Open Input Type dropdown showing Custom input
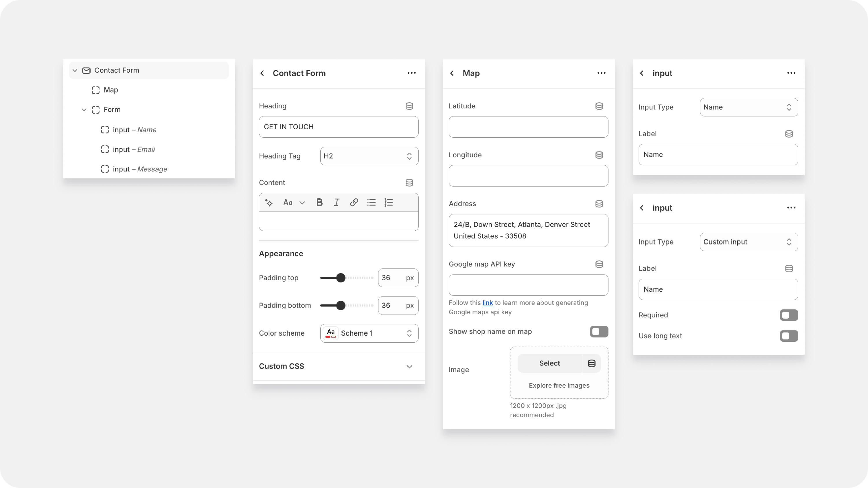The height and width of the screenshot is (488, 868). point(749,242)
